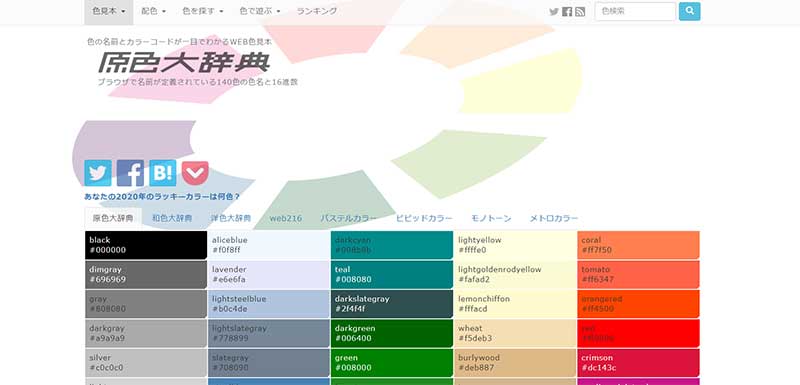Pick the teal #008080 swatch
800x385 pixels.
pos(392,275)
